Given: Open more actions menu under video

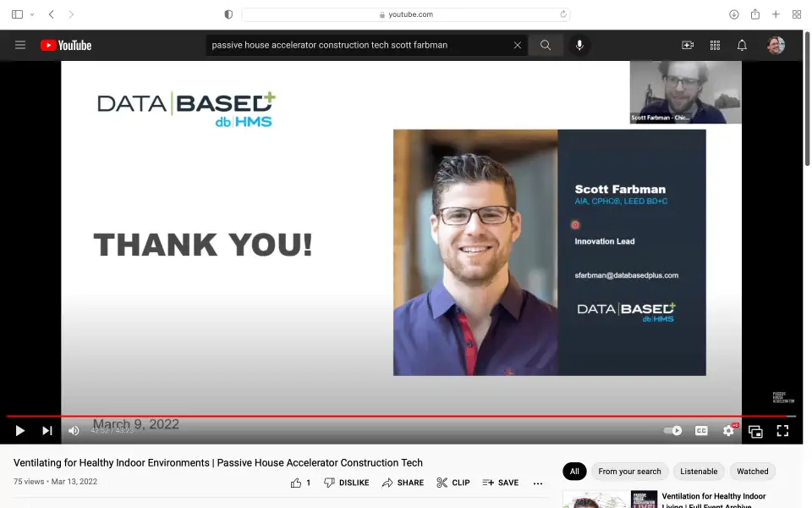Looking at the screenshot, I should tap(538, 483).
